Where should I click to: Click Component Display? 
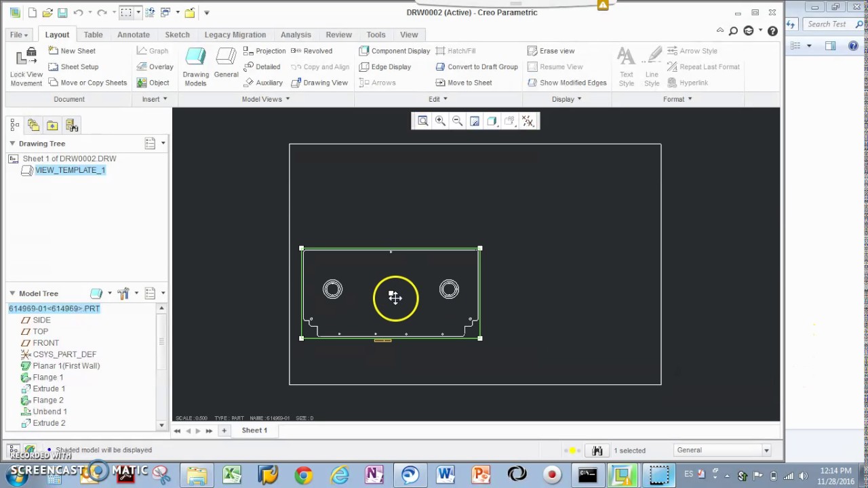(394, 51)
